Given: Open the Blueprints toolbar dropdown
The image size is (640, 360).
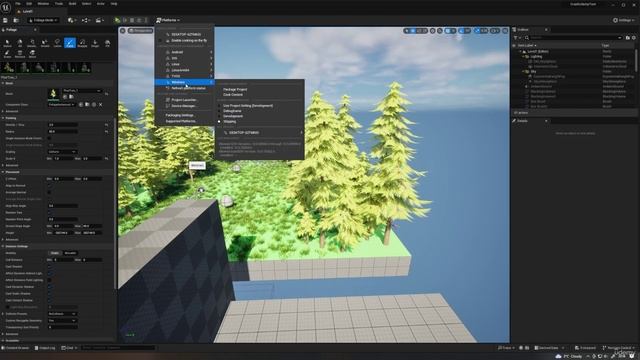Looking at the screenshot, I should tap(86, 20).
